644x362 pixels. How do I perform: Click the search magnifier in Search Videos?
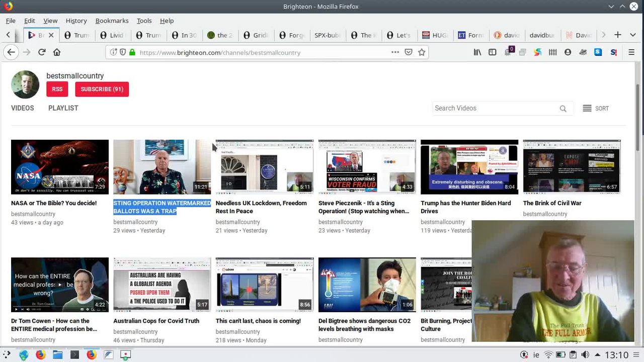[563, 109]
